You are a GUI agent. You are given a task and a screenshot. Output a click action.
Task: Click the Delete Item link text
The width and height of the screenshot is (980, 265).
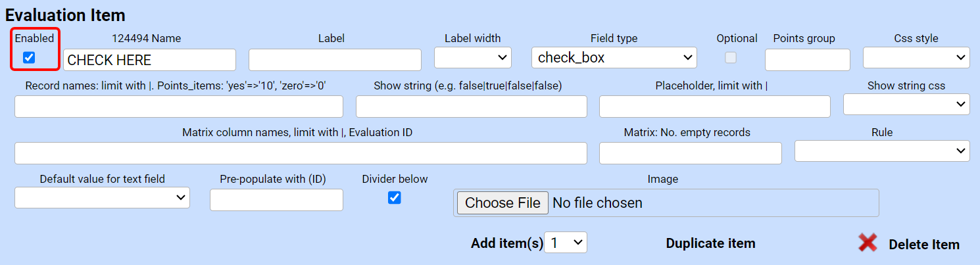[x=923, y=245]
